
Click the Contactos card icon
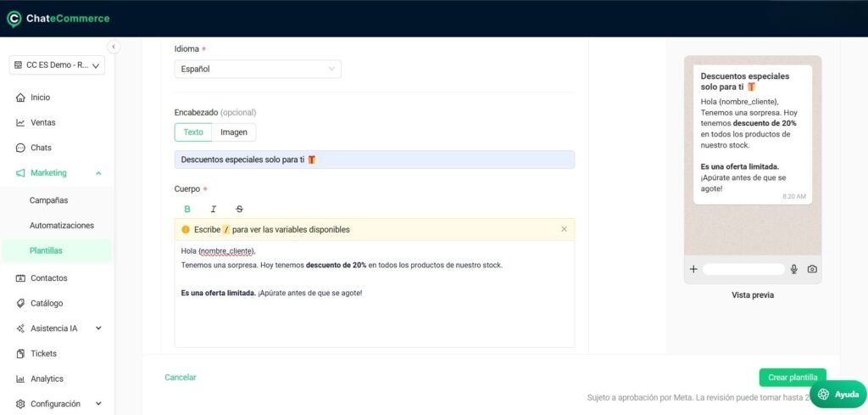click(x=20, y=278)
